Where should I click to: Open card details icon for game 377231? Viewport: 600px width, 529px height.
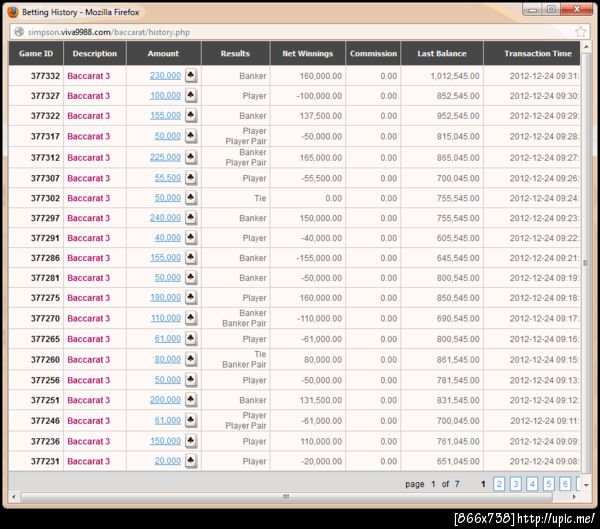pyautogui.click(x=191, y=461)
